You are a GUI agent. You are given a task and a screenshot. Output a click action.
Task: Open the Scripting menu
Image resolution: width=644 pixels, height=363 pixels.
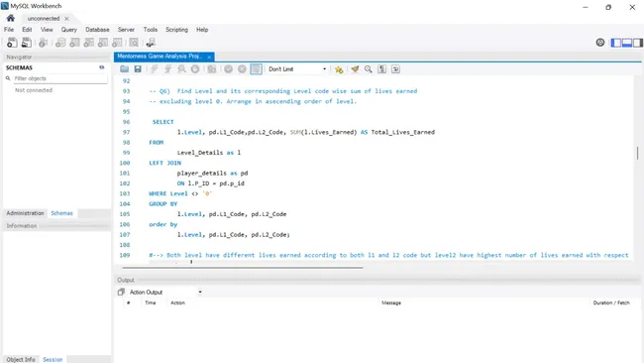tap(176, 30)
